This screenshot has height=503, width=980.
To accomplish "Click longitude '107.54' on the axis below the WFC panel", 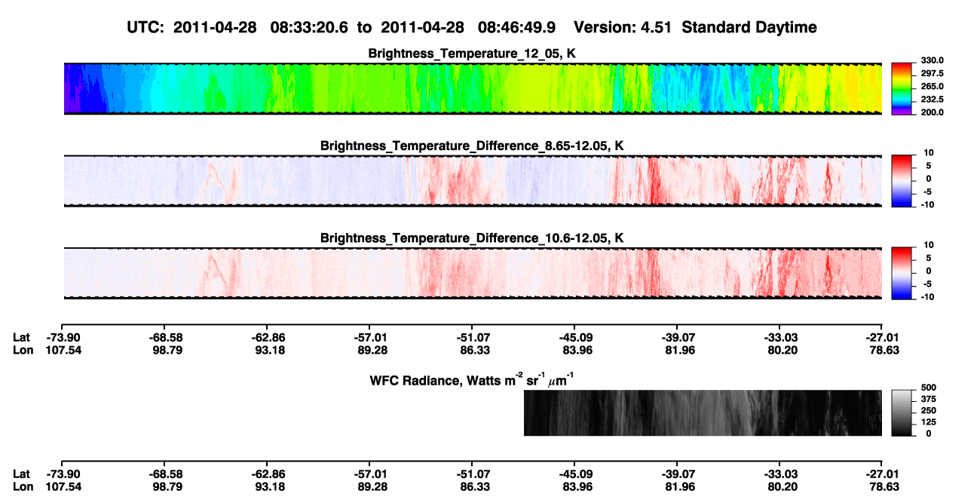I will 63,487.
